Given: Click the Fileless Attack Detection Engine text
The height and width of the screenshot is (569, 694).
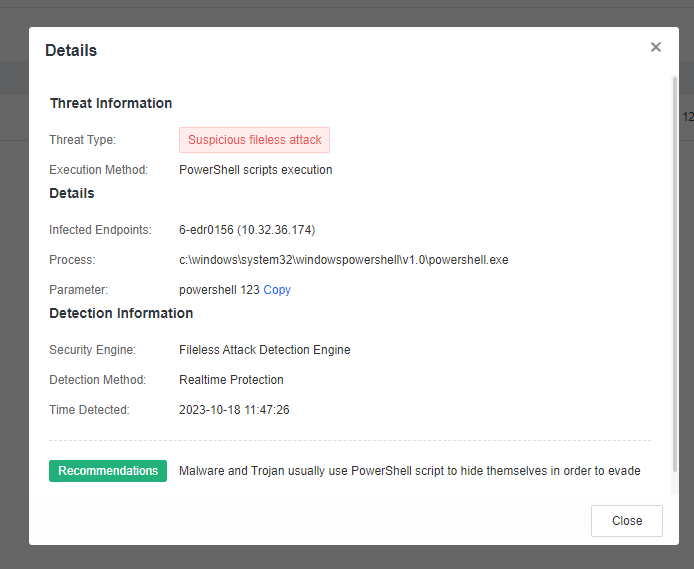Looking at the screenshot, I should coord(264,350).
